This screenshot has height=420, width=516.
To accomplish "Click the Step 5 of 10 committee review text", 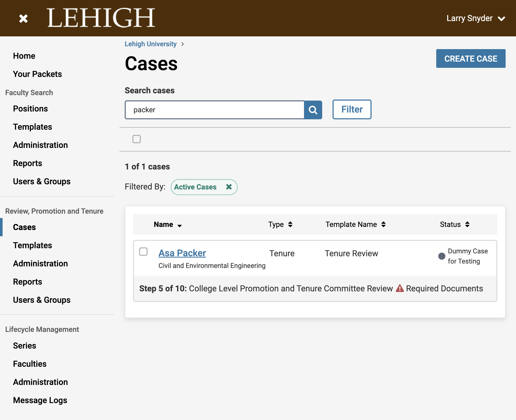I will click(266, 288).
